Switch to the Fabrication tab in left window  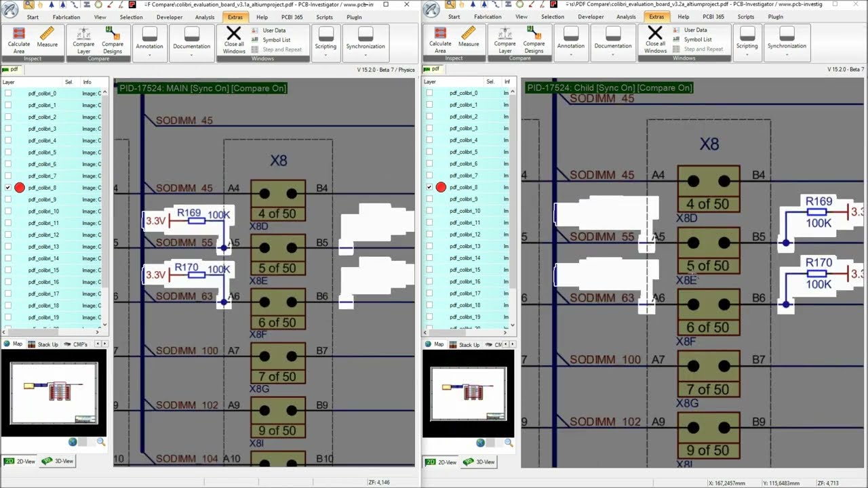tap(66, 17)
